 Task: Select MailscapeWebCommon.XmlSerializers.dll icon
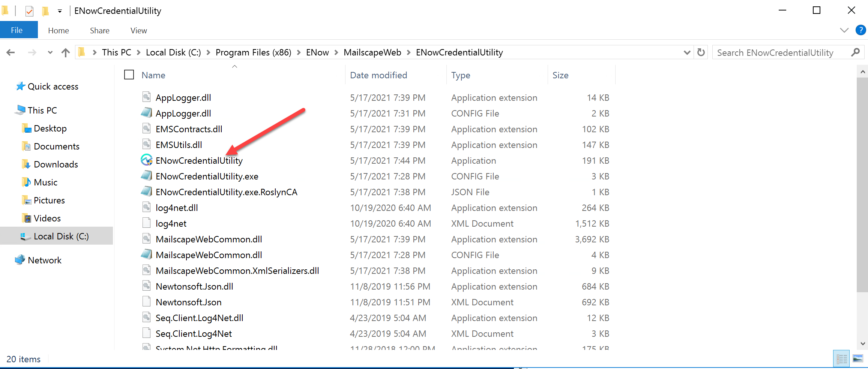pyautogui.click(x=146, y=270)
